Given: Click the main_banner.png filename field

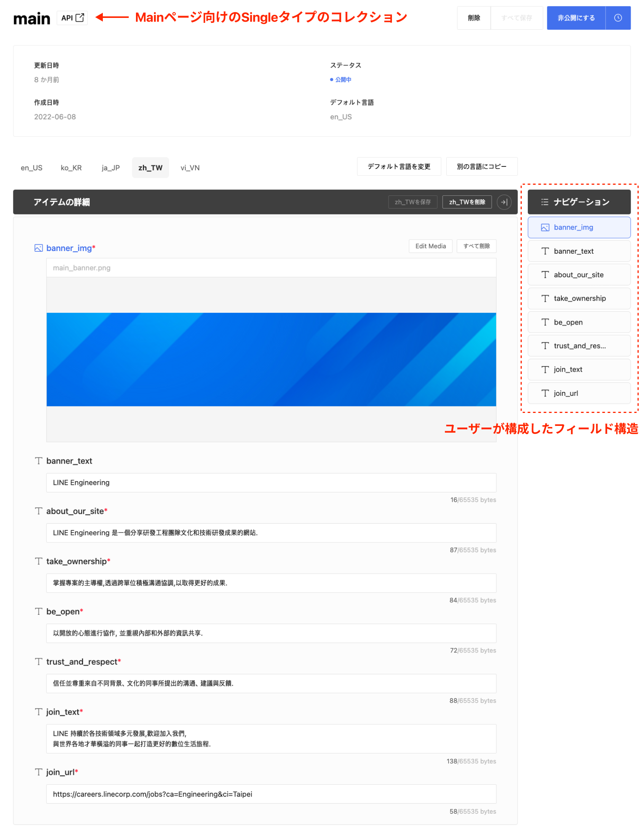Looking at the screenshot, I should click(272, 268).
